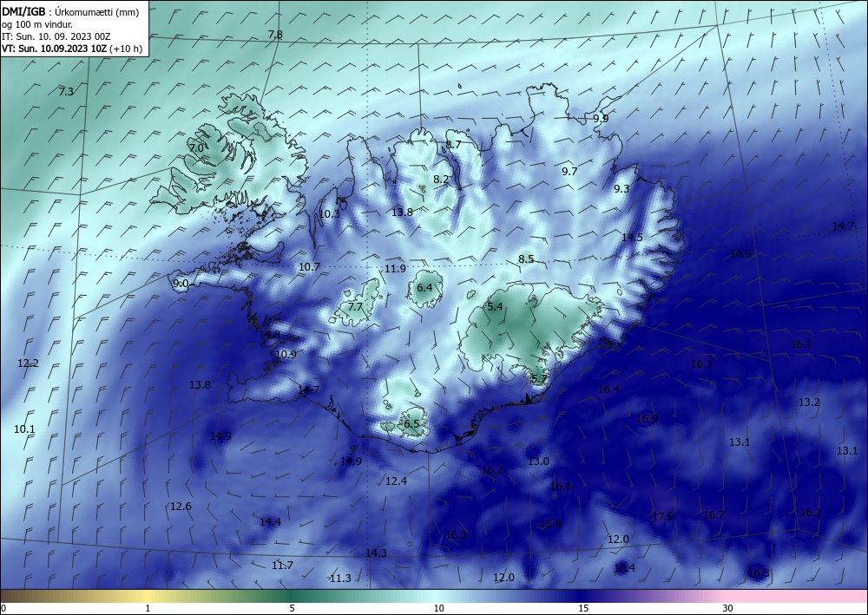
Task: Pick the 15.8 value label
Action: (x=551, y=523)
